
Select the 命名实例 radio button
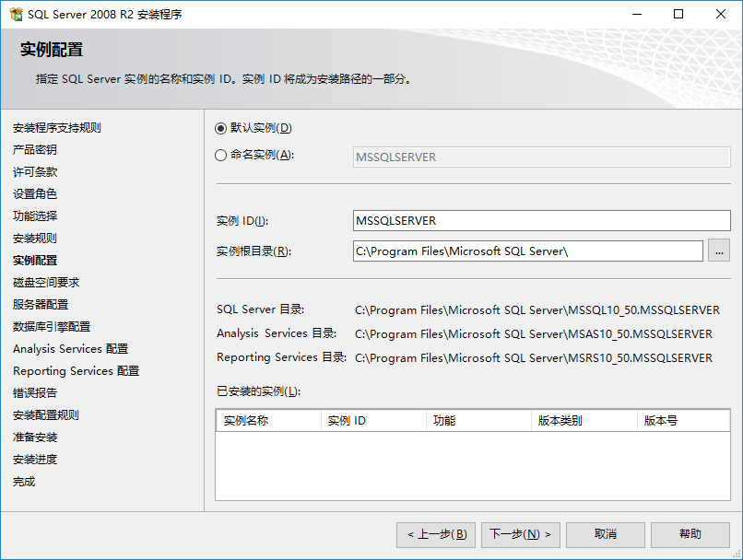[x=220, y=156]
